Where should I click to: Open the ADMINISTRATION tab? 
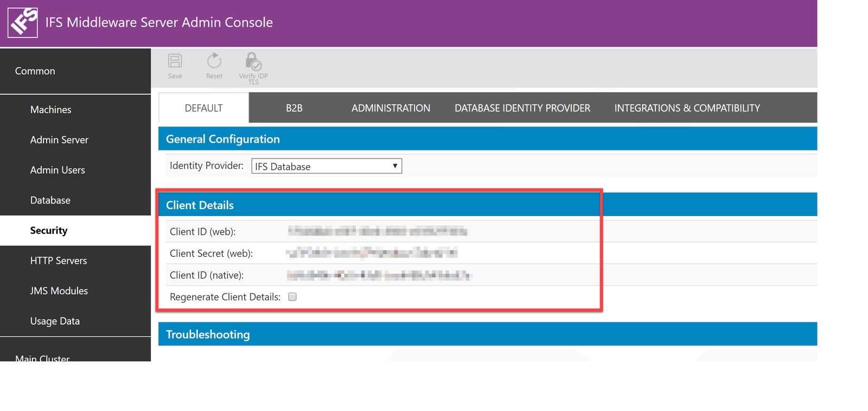coord(391,108)
